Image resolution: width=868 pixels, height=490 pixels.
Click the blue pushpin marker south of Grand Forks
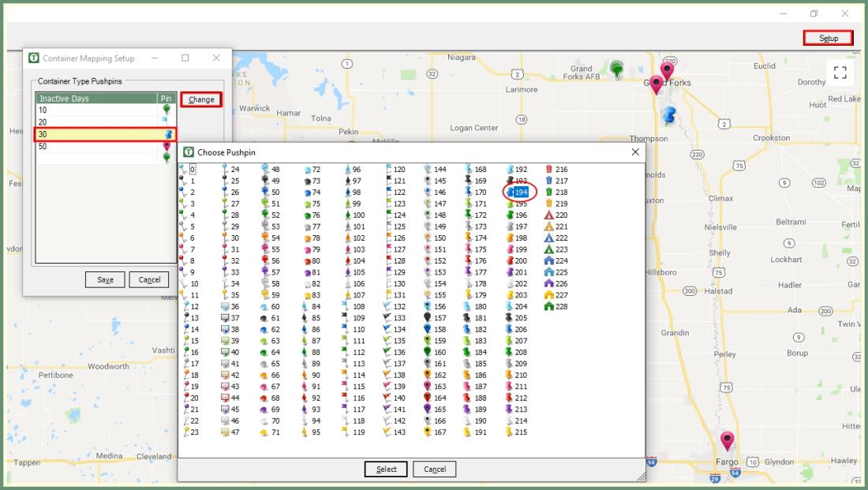pos(668,115)
